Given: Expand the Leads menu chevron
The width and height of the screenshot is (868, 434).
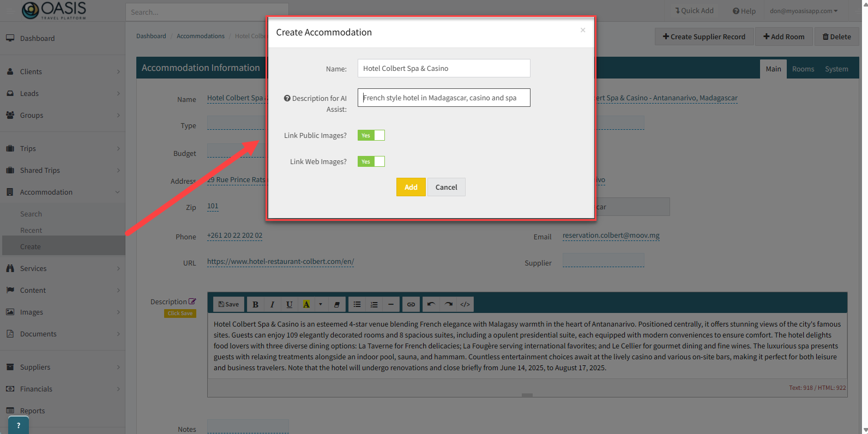Looking at the screenshot, I should [x=118, y=93].
